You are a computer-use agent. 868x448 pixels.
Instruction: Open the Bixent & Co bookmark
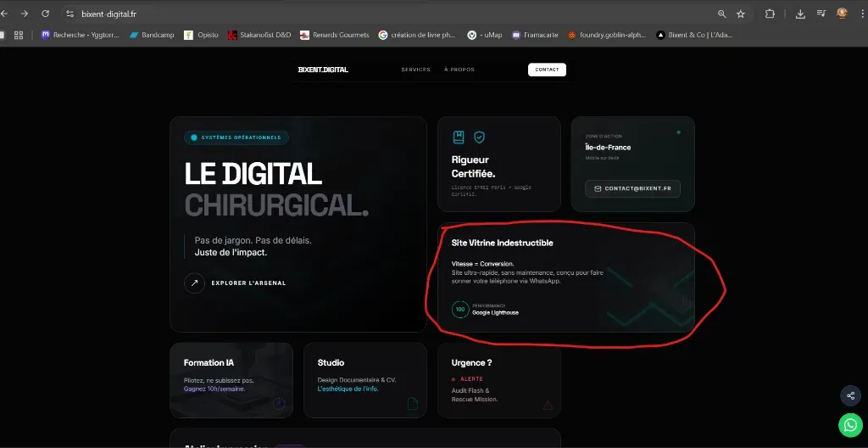click(695, 35)
